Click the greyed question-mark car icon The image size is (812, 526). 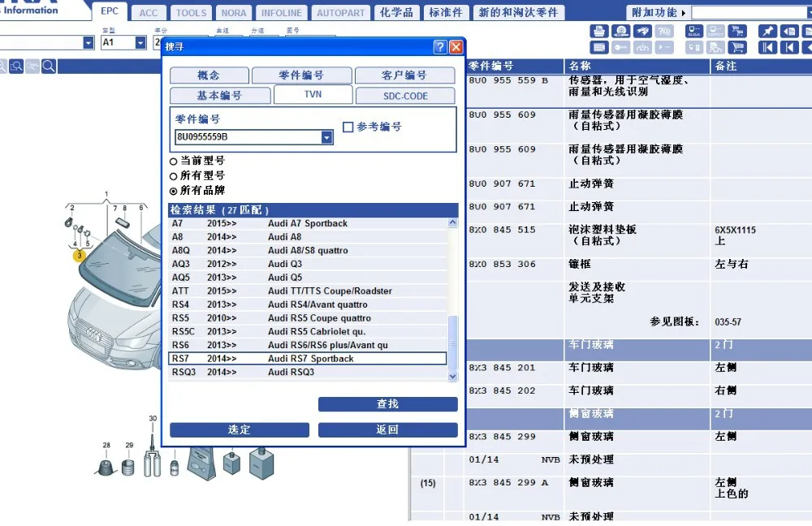coord(664,31)
